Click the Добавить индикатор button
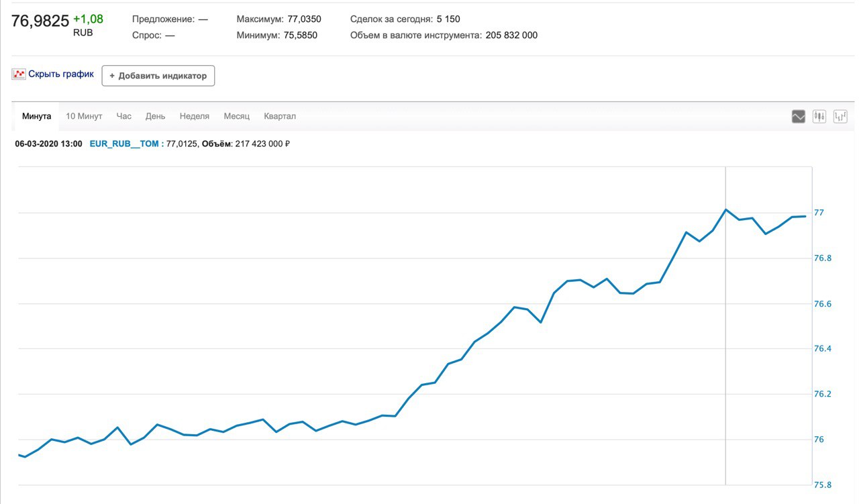Screen dimensions: 859x504 click(x=158, y=76)
